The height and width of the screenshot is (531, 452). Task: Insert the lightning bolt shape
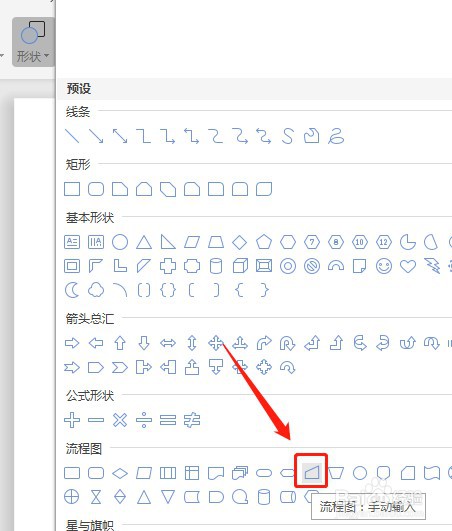coord(432,266)
